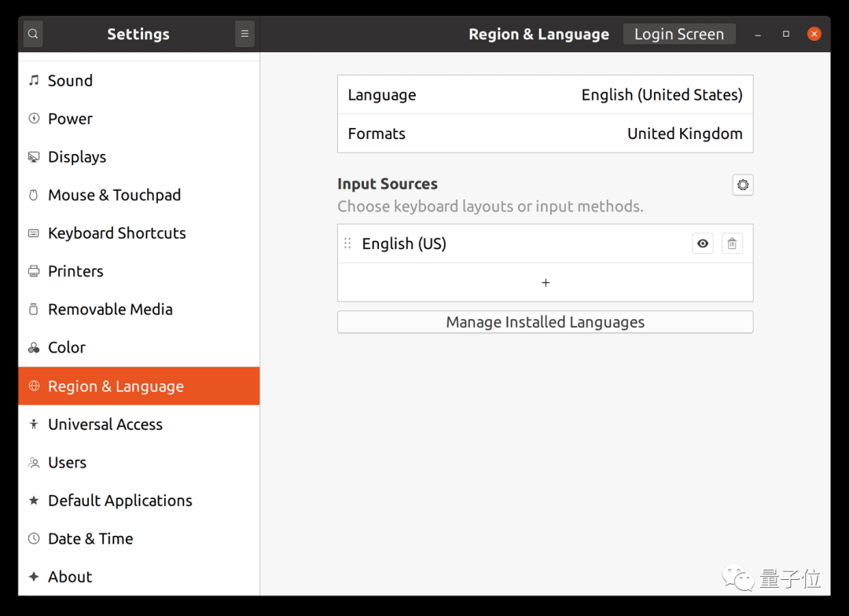Open the hamburger menu in Settings header
The width and height of the screenshot is (849, 616).
click(244, 34)
